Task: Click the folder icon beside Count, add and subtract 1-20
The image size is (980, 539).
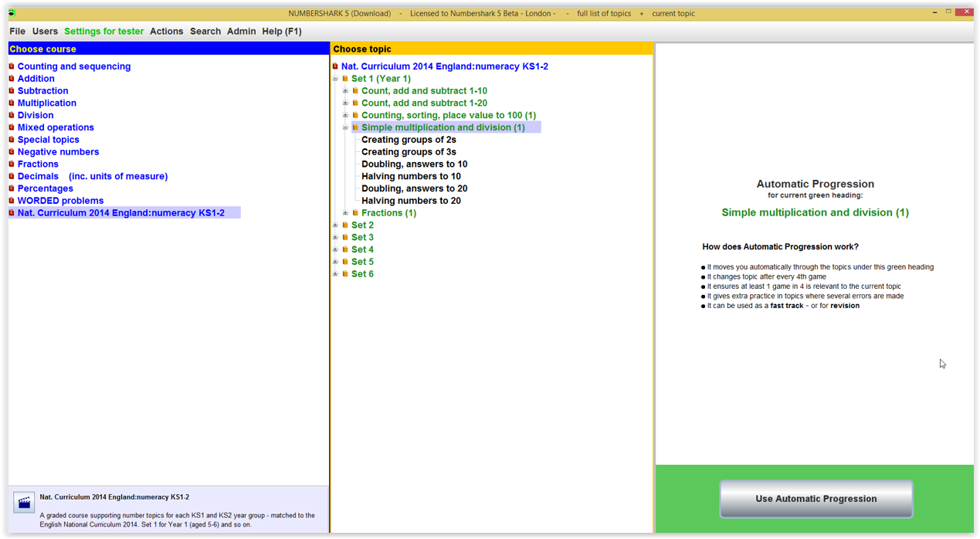Action: pyautogui.click(x=355, y=103)
